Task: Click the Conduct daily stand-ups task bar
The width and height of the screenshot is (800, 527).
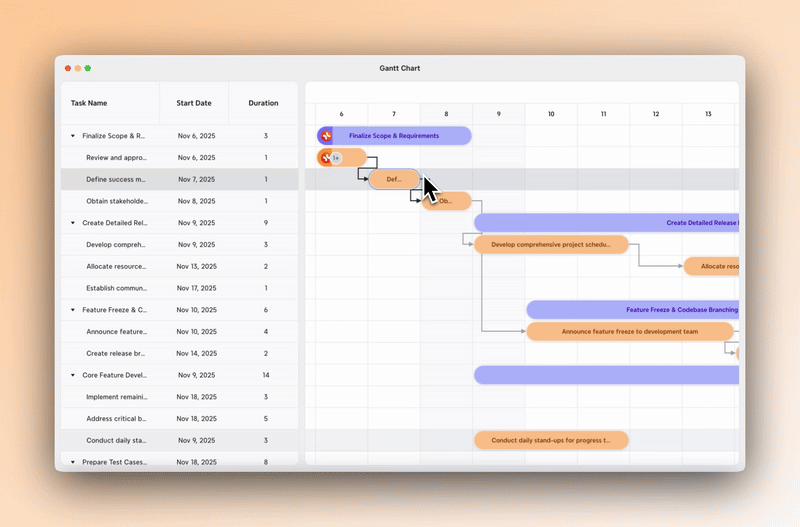Action: tap(551, 440)
